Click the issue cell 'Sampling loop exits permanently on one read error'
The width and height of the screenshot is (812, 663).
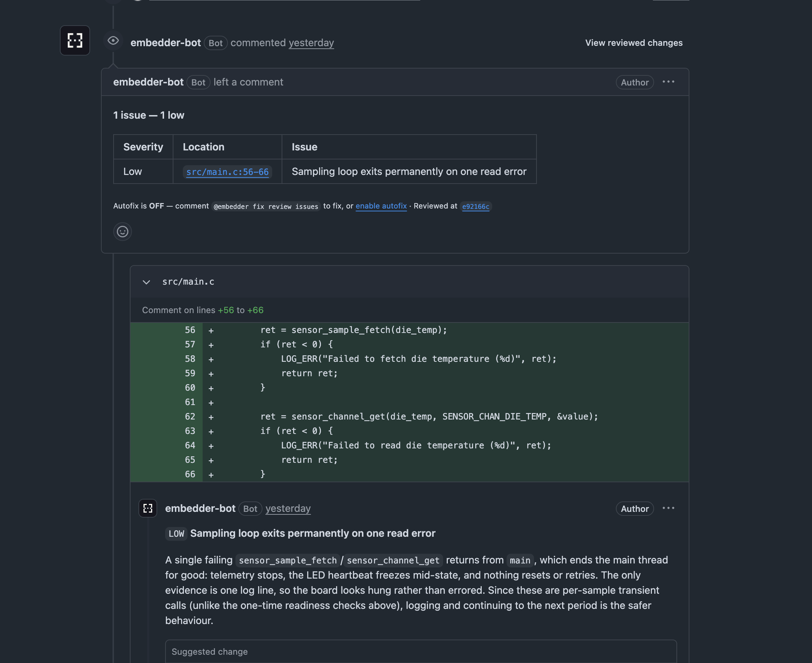pos(409,171)
